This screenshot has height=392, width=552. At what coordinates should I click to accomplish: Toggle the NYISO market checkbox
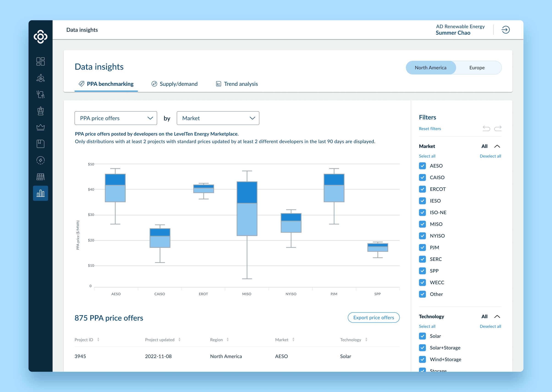coord(422,236)
